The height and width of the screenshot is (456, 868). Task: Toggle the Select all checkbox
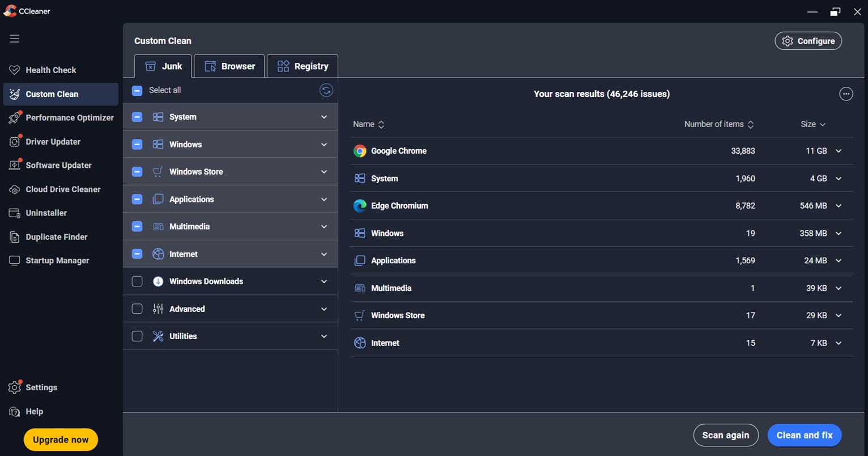pos(137,90)
